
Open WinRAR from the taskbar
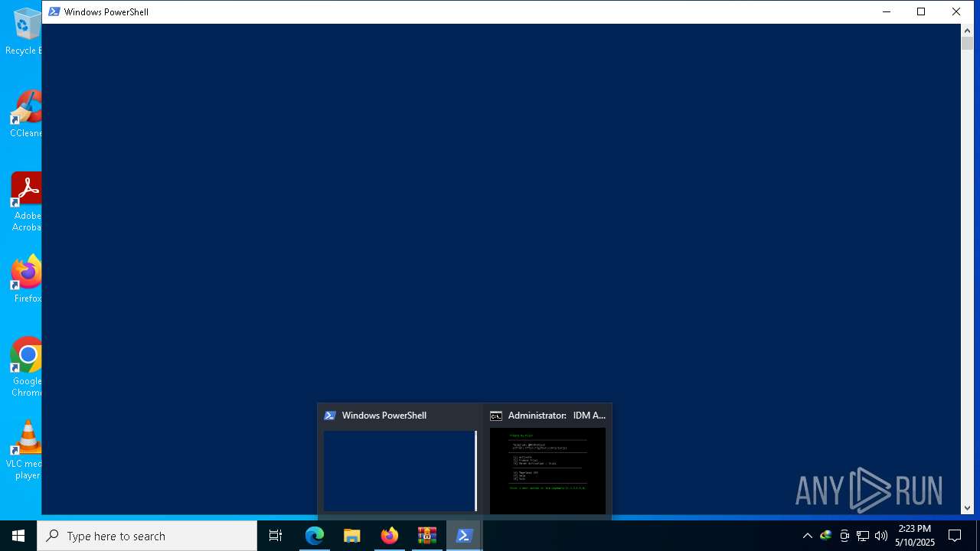point(427,536)
